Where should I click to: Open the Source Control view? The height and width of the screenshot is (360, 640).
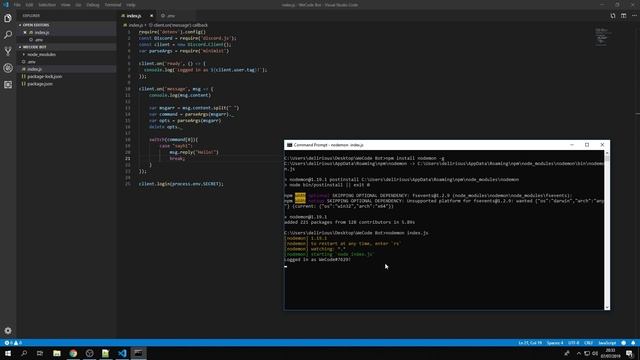point(8,51)
